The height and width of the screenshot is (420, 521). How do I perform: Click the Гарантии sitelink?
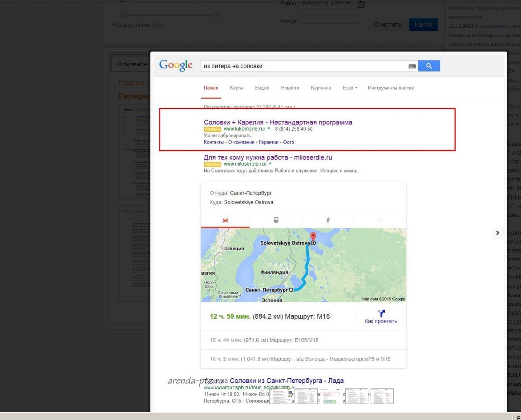(x=268, y=142)
